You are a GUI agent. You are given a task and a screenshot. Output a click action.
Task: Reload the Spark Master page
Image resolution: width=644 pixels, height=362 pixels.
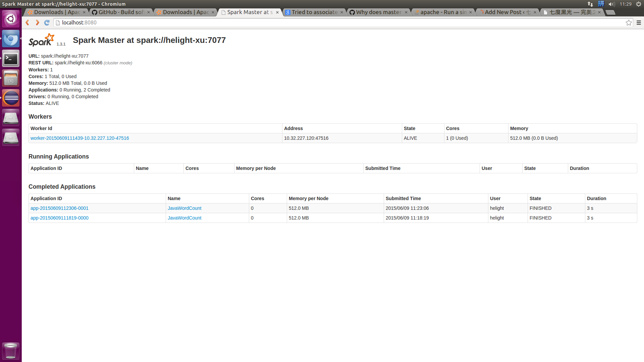[x=47, y=22]
